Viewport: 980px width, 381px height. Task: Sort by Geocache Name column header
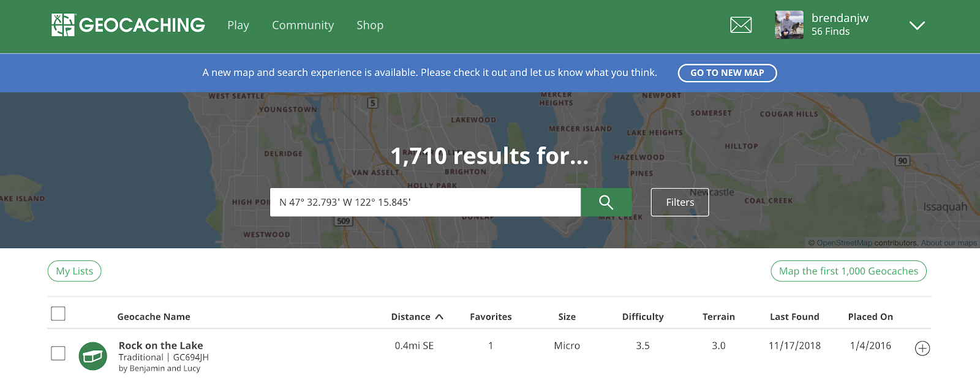point(154,317)
